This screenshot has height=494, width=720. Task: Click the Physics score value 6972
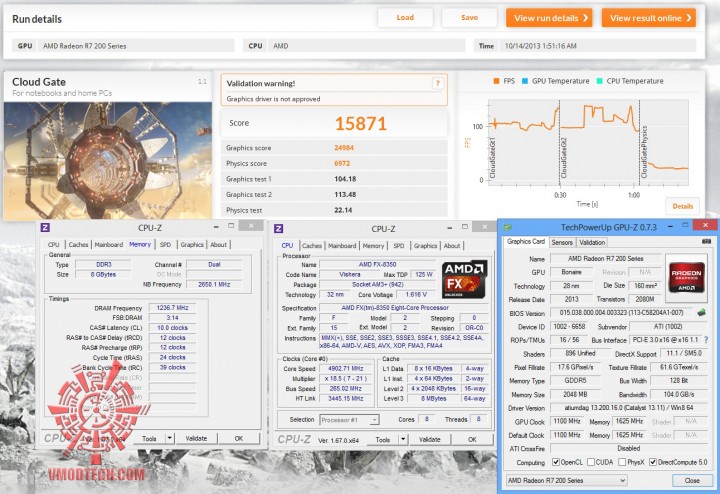[342, 163]
